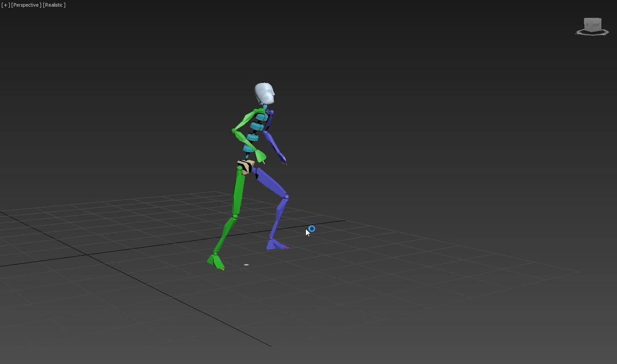Screen dimensions: 617x364
Task: Click the ViewCube cube face
Action: point(592,25)
